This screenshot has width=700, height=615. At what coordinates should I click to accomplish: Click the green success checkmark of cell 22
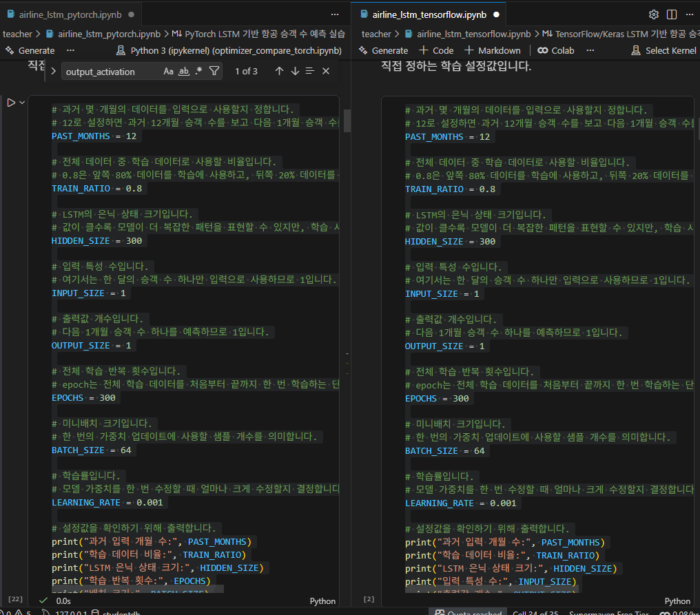pos(43,601)
